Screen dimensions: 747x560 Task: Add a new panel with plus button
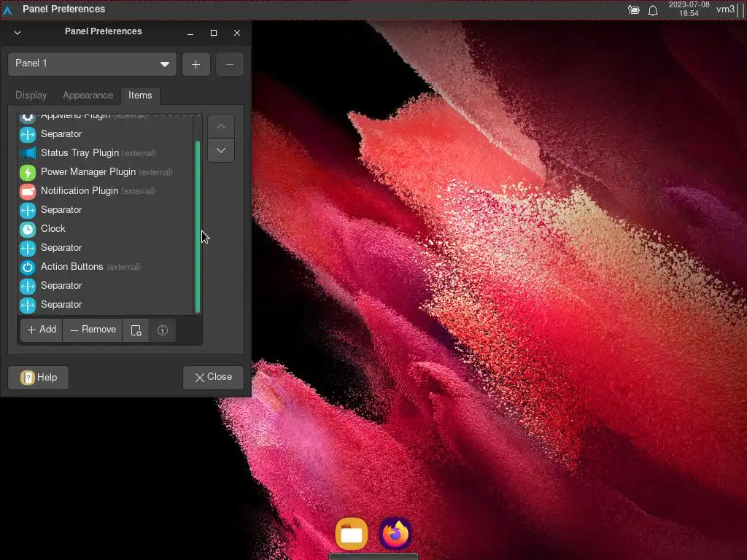coord(196,64)
